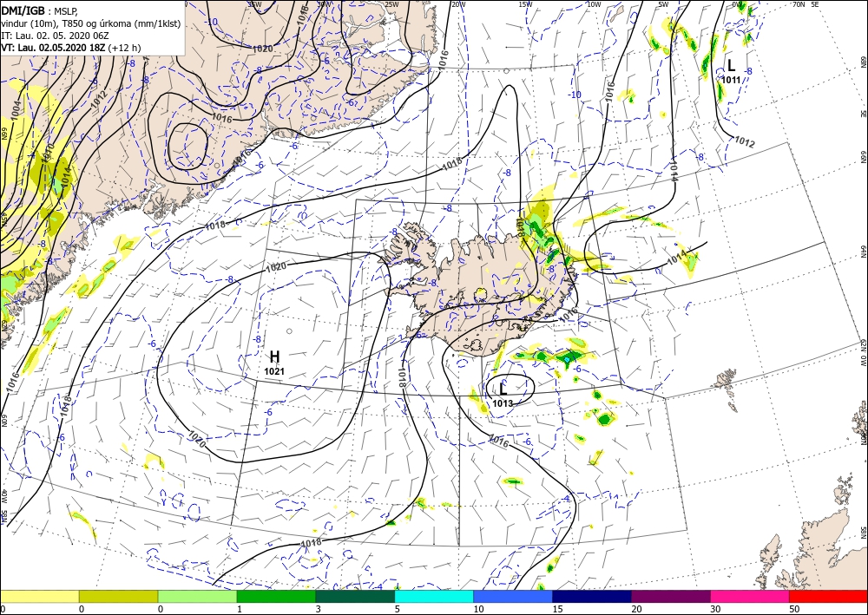Click the '20W' longitude label at the top

(457, 4)
